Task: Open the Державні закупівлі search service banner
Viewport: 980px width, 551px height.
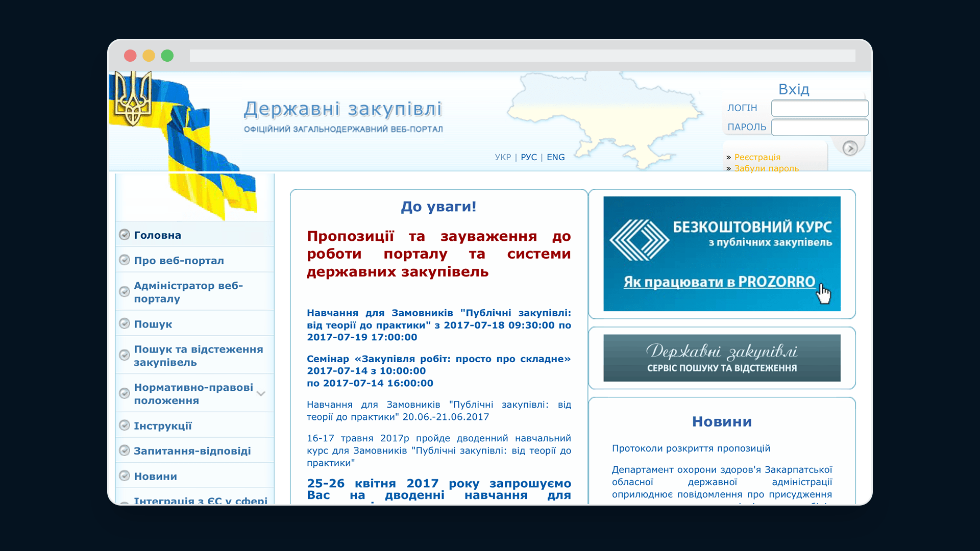Action: (x=721, y=358)
